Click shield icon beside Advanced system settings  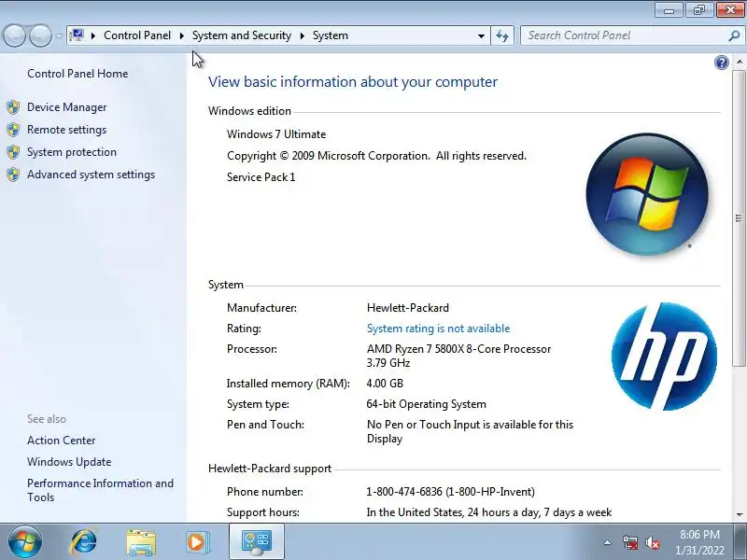pos(13,175)
